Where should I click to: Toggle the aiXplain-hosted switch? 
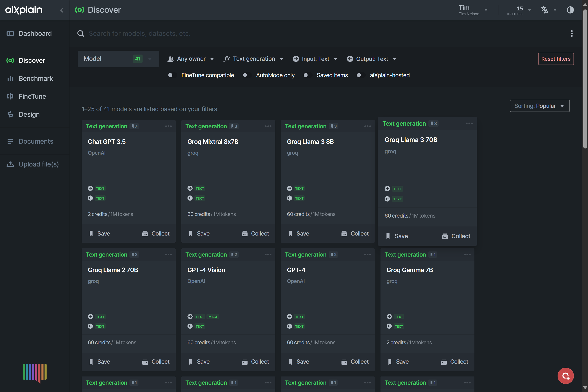pyautogui.click(x=361, y=75)
